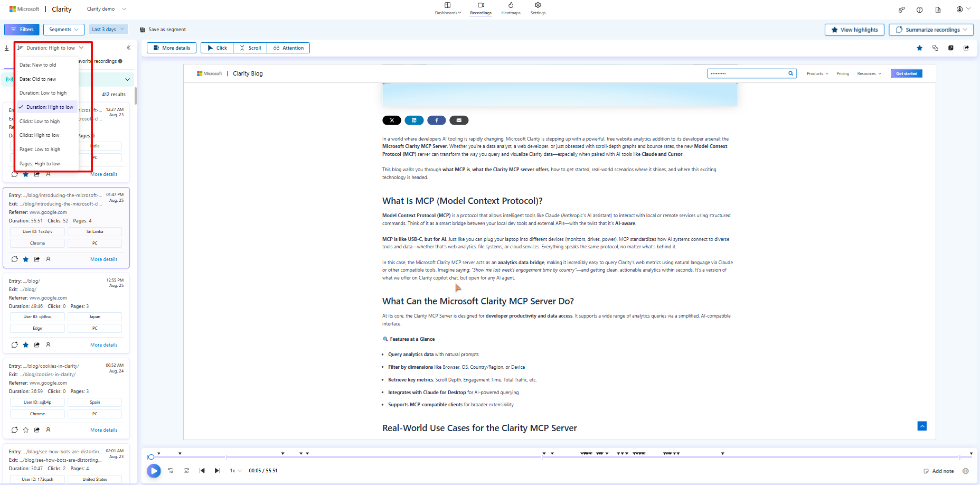
Task: Open the user account menu
Action: click(x=963, y=9)
